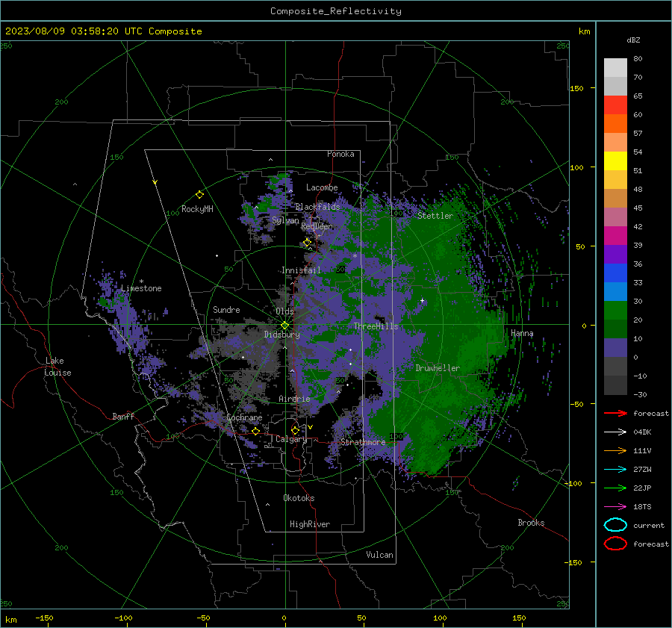
Task: Click the red forecast ellipse legend icon
Action: pyautogui.click(x=615, y=544)
